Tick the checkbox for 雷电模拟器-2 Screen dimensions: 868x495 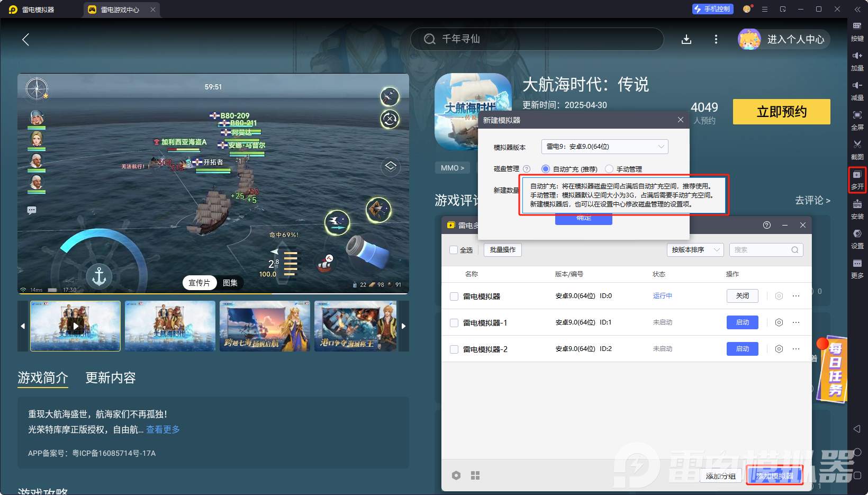coord(454,349)
